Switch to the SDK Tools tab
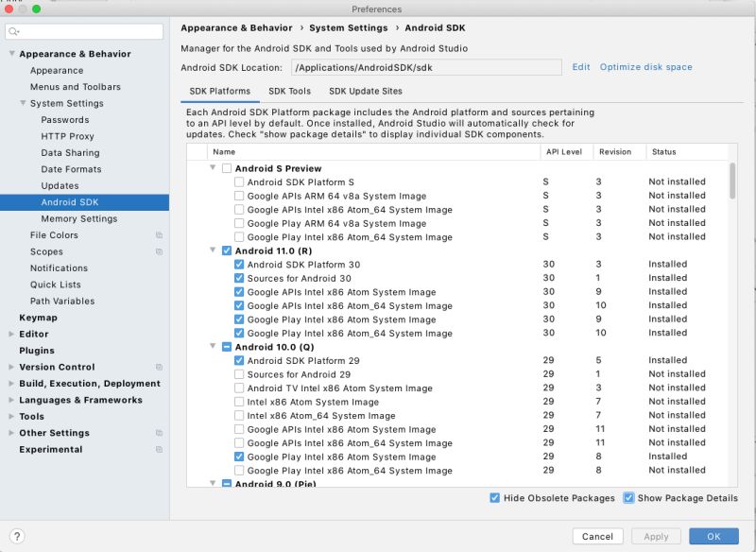The image size is (756, 552). coord(289,91)
